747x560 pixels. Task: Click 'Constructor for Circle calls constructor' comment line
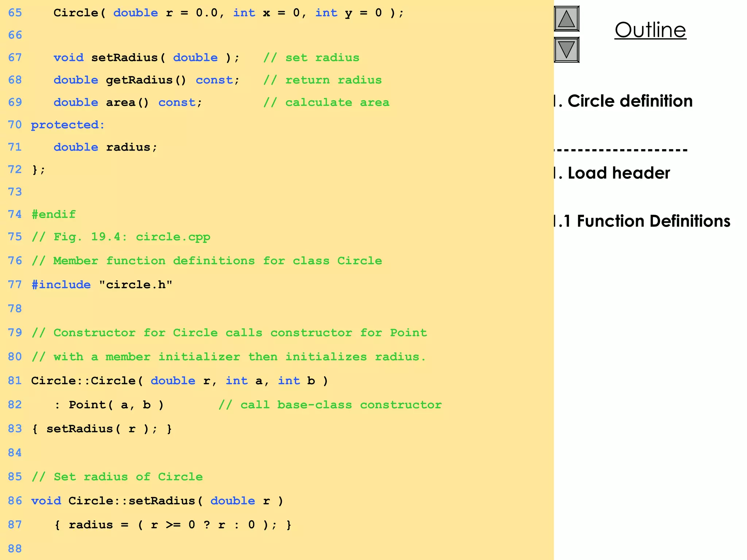coord(229,333)
